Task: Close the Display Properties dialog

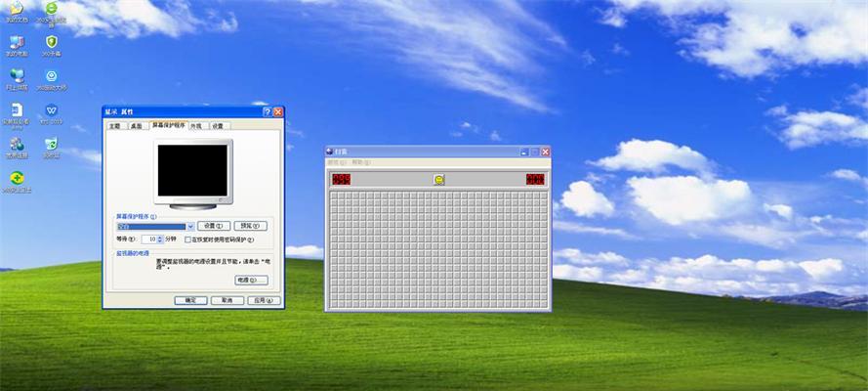Action: [x=278, y=111]
